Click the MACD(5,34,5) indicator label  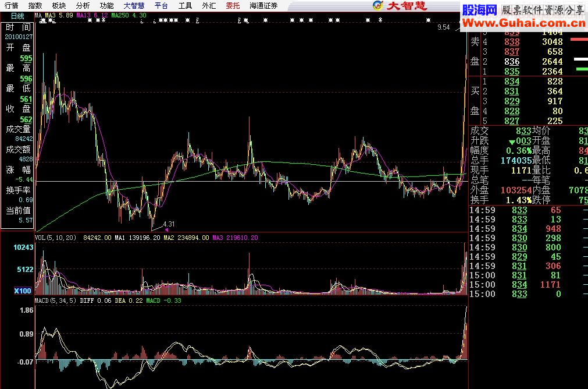(x=56, y=301)
